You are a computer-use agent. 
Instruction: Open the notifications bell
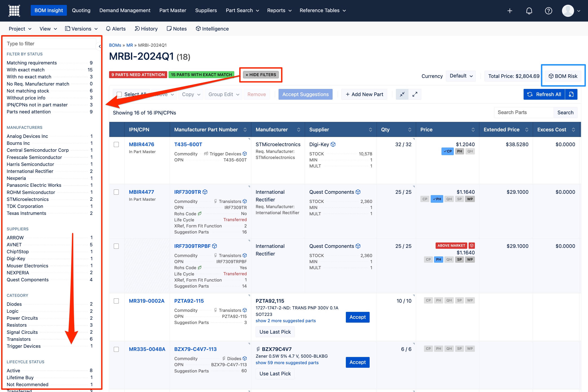[x=529, y=11]
